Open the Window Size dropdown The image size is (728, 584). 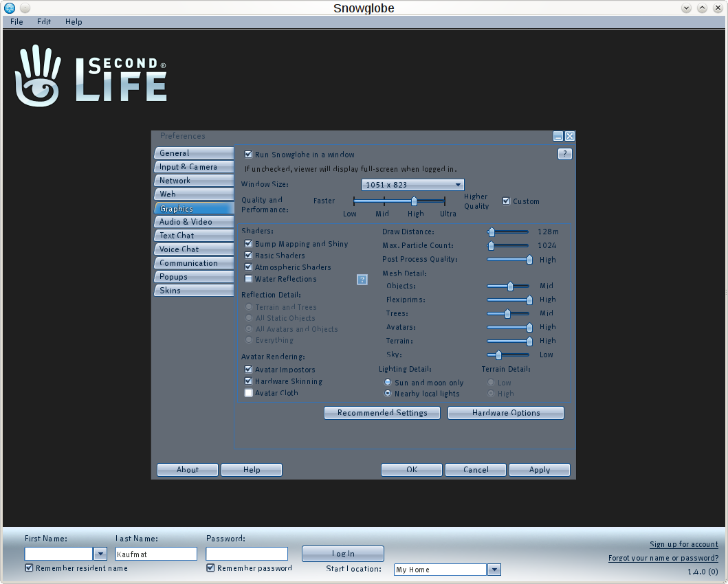tap(412, 185)
